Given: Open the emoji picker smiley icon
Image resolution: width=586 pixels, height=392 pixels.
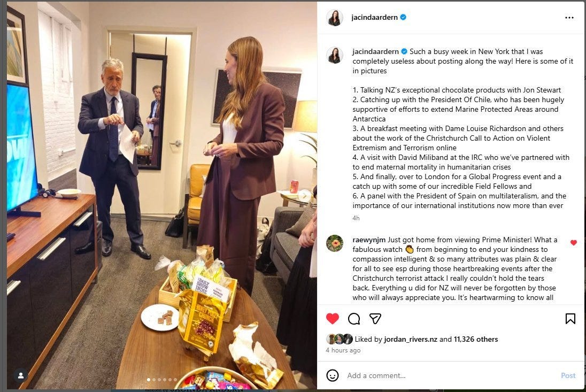Looking at the screenshot, I should point(332,375).
